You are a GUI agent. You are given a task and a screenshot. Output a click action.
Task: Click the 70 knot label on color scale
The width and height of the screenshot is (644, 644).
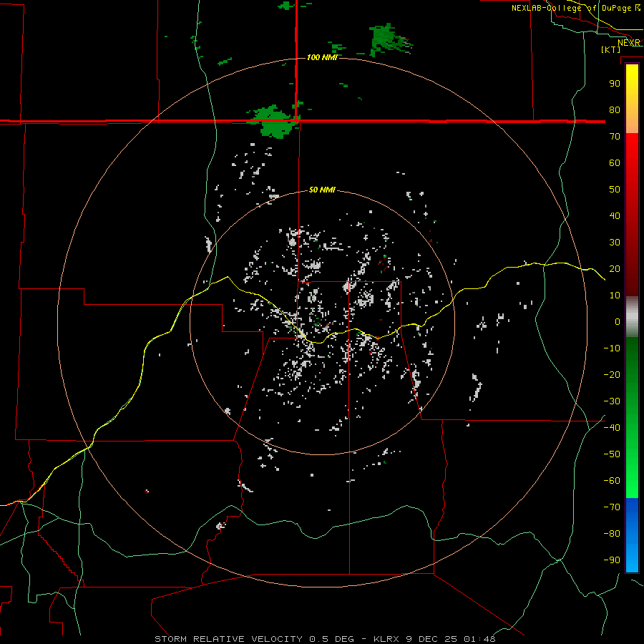(x=615, y=137)
